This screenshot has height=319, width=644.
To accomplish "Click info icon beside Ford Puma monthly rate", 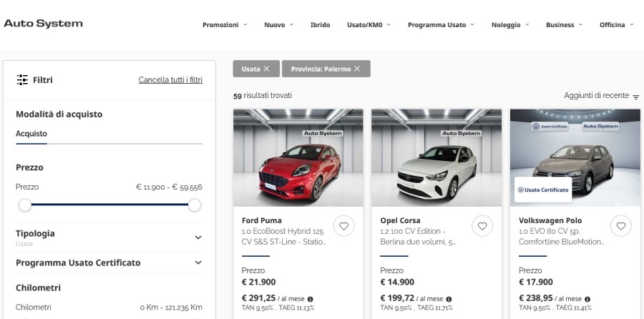I will [311, 299].
